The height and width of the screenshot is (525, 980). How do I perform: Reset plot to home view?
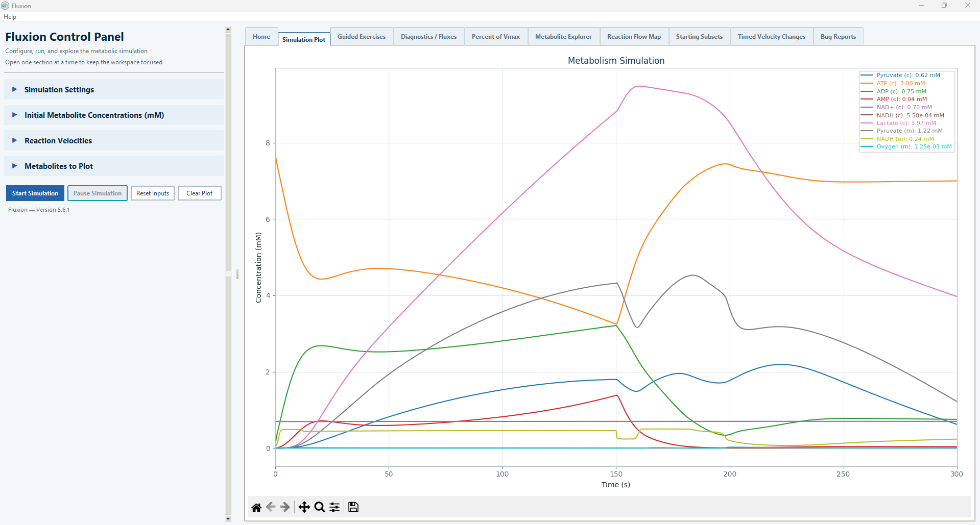pos(256,507)
